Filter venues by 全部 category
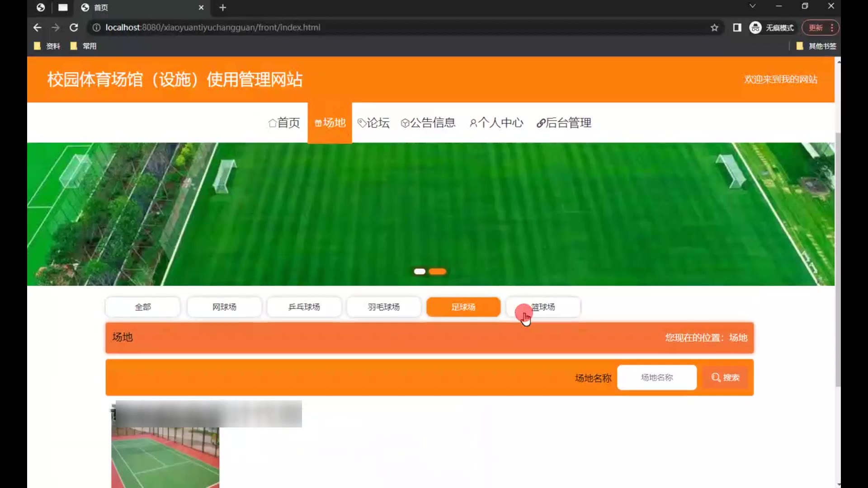868x488 pixels. tap(143, 307)
